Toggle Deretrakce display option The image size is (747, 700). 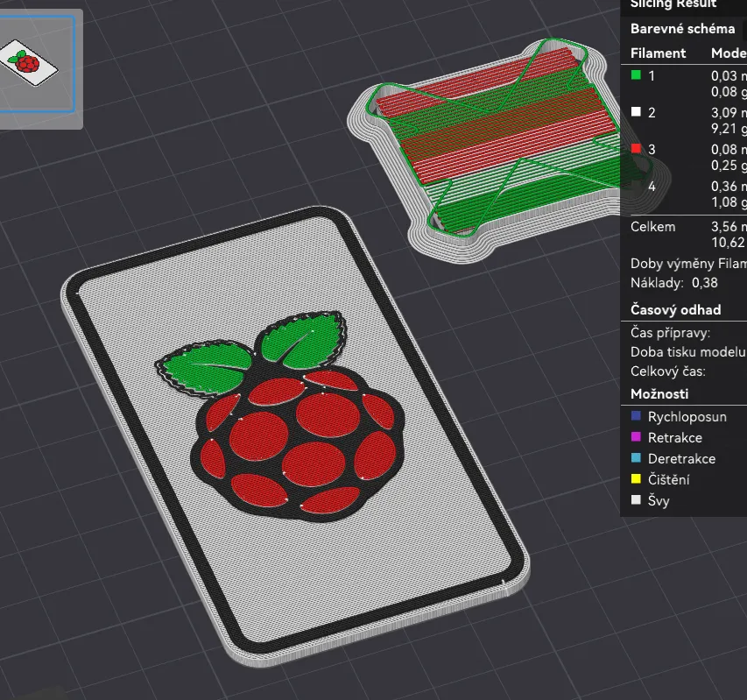pos(636,458)
